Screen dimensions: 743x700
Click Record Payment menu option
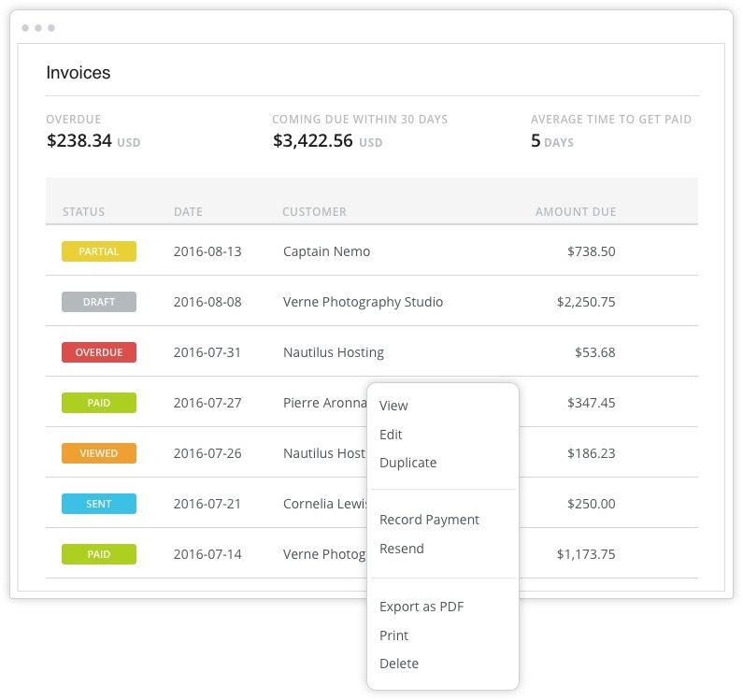[x=429, y=520]
